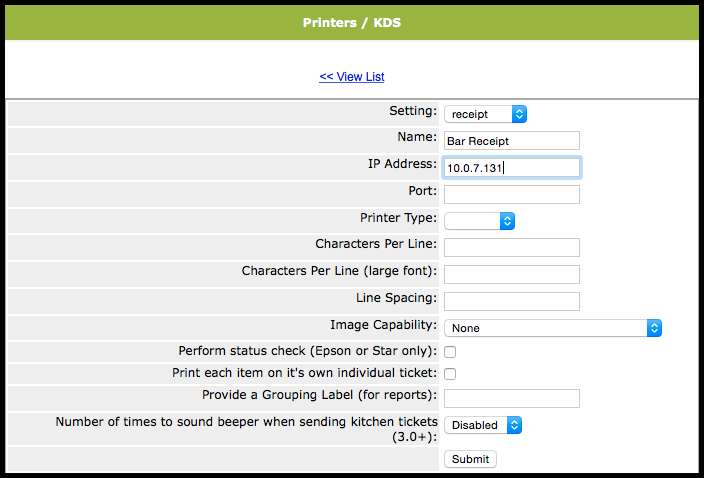
Task: Tick Print each item on individual ticket
Action: pos(450,374)
